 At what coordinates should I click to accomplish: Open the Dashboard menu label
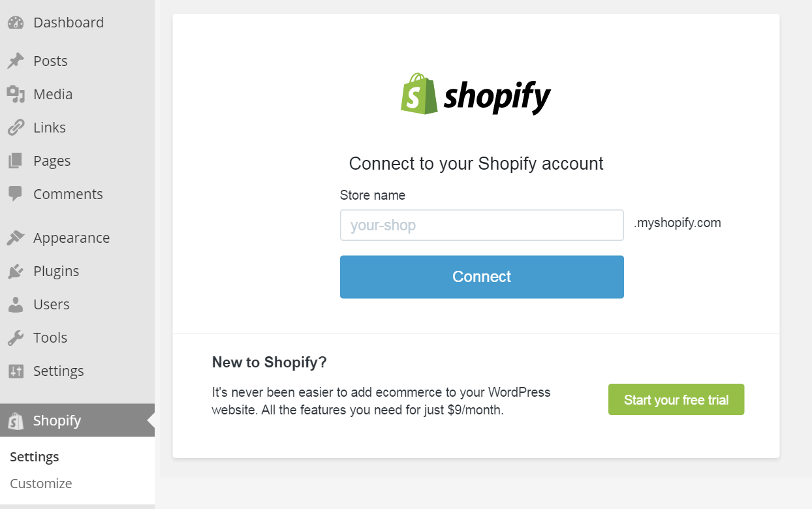click(x=69, y=23)
